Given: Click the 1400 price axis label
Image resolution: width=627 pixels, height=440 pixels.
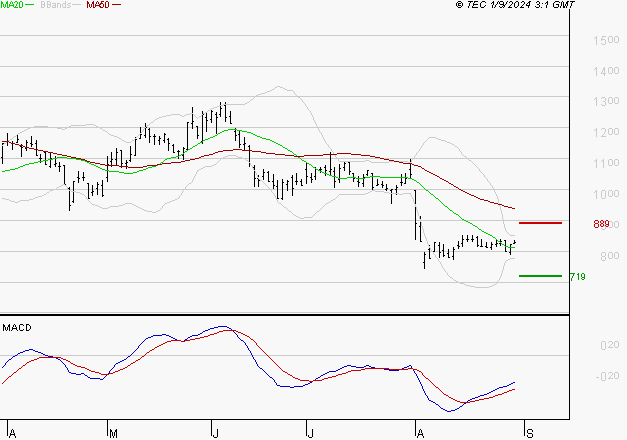Looking at the screenshot, I should click(606, 71).
